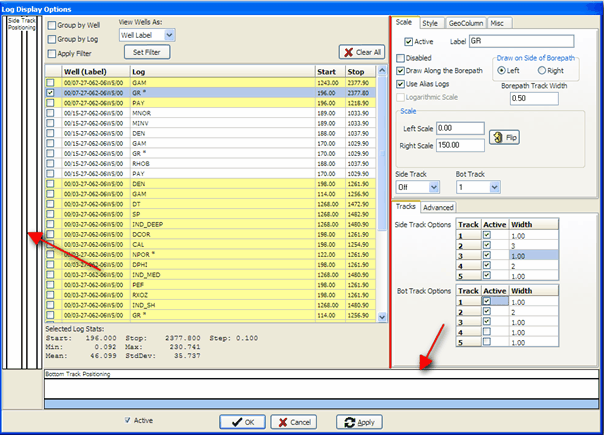Toggle Side Track 1 Active checkbox

coord(487,235)
